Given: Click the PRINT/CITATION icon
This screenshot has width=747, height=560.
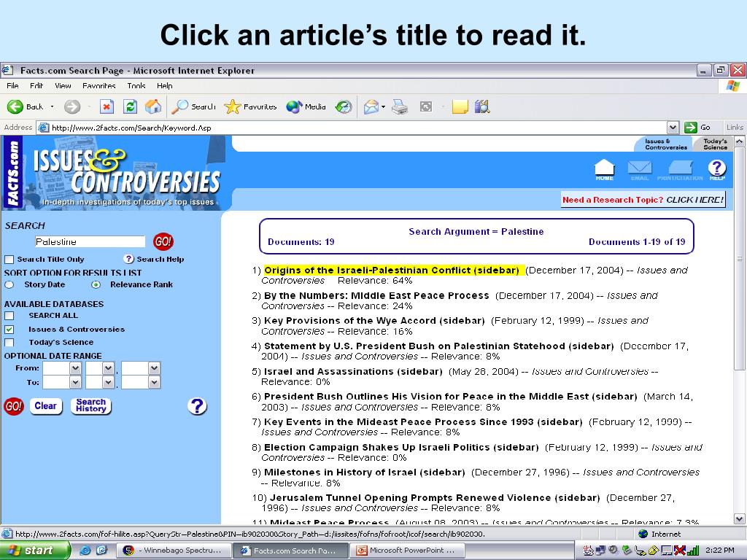Looking at the screenshot, I should [681, 170].
